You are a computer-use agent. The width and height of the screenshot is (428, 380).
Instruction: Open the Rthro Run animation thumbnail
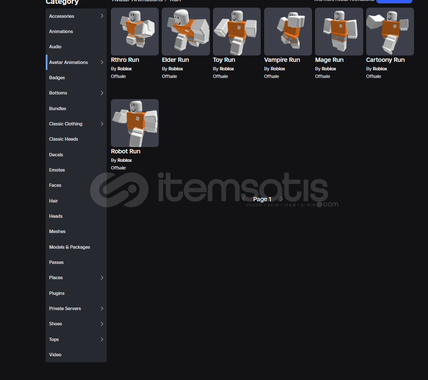(x=135, y=32)
